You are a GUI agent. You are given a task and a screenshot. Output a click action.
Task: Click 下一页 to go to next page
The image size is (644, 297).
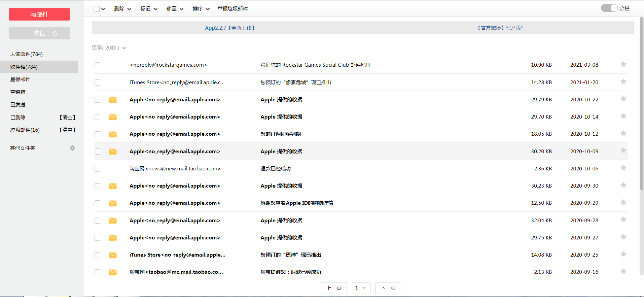click(x=388, y=288)
